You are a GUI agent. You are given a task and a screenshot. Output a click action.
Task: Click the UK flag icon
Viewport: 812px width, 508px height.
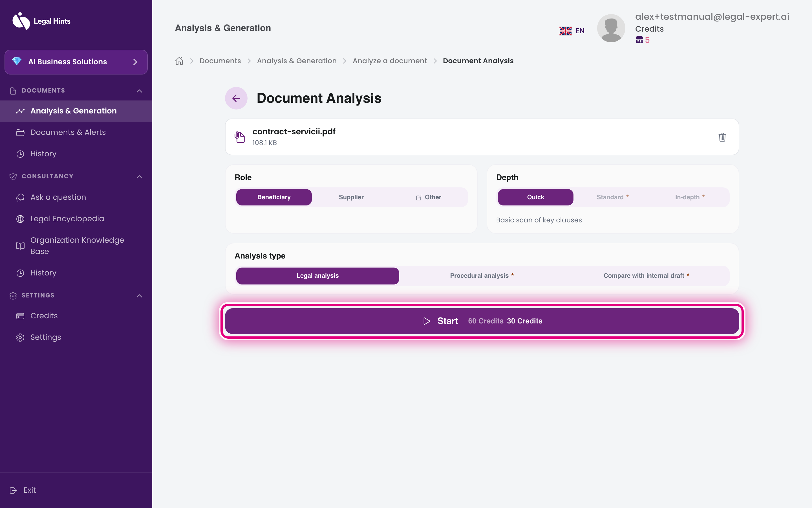pos(565,31)
